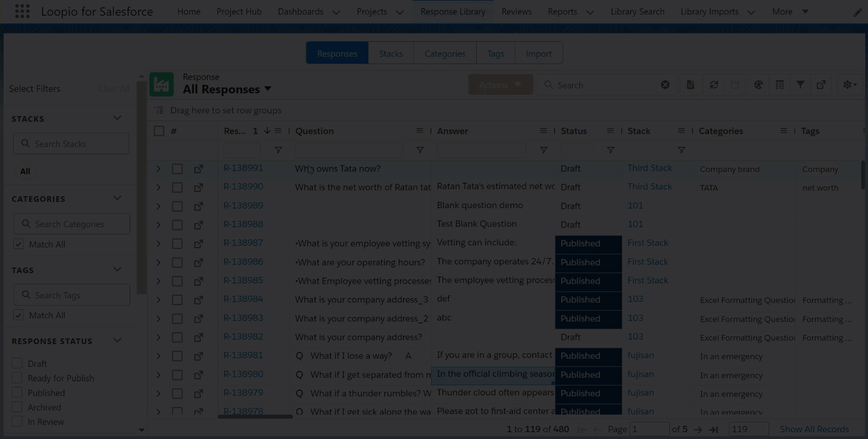Click the page number input field

tap(649, 429)
